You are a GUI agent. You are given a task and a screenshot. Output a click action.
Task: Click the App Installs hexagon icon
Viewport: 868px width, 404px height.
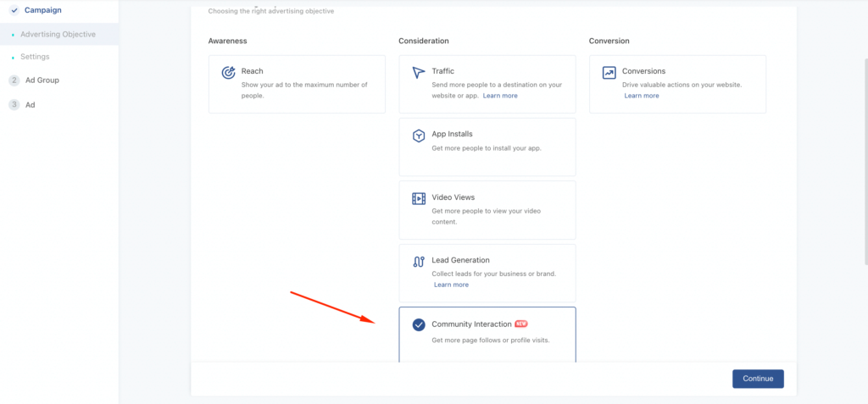point(419,136)
